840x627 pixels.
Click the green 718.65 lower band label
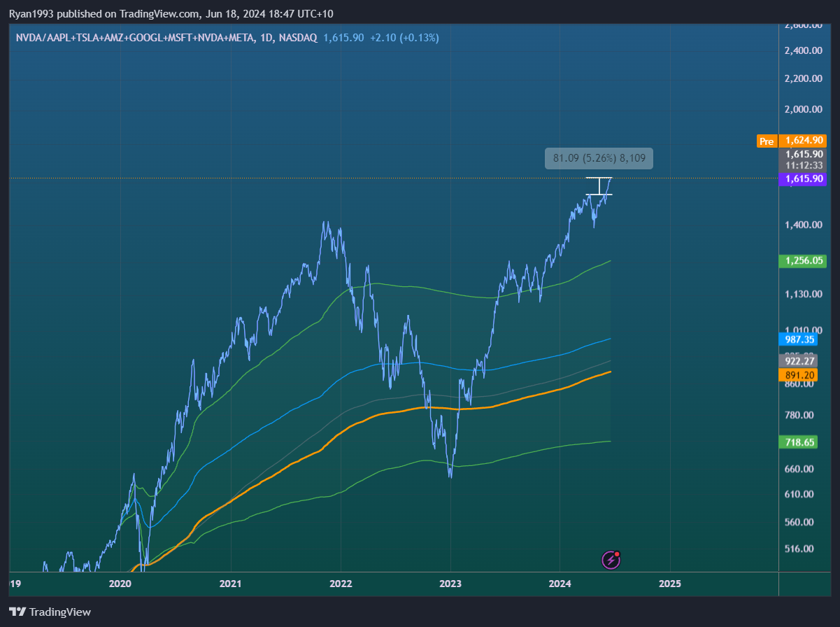797,442
